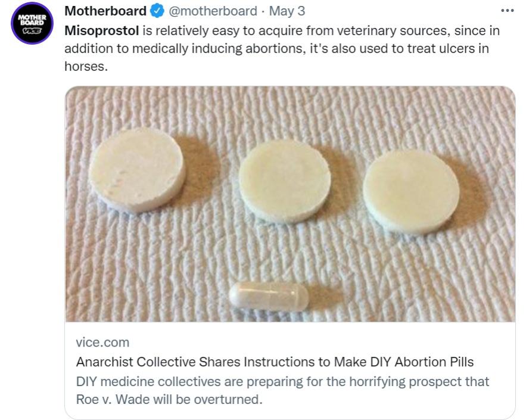Open the @motherboard handle link
Viewport: 526px width, 420px height.
click(213, 11)
